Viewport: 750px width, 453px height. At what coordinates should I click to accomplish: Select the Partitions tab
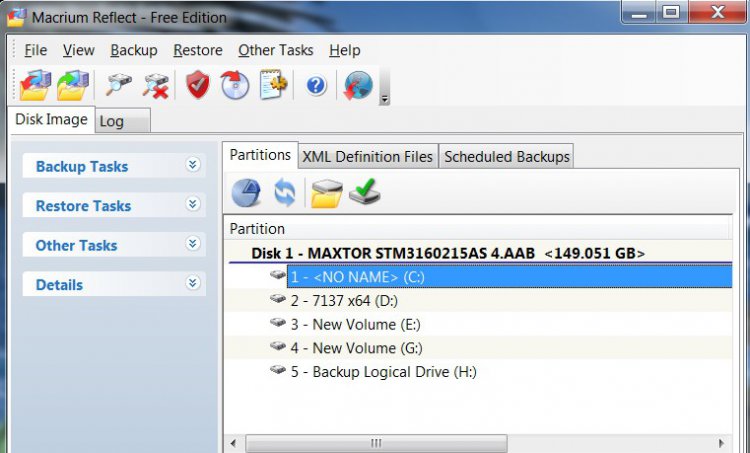(260, 155)
